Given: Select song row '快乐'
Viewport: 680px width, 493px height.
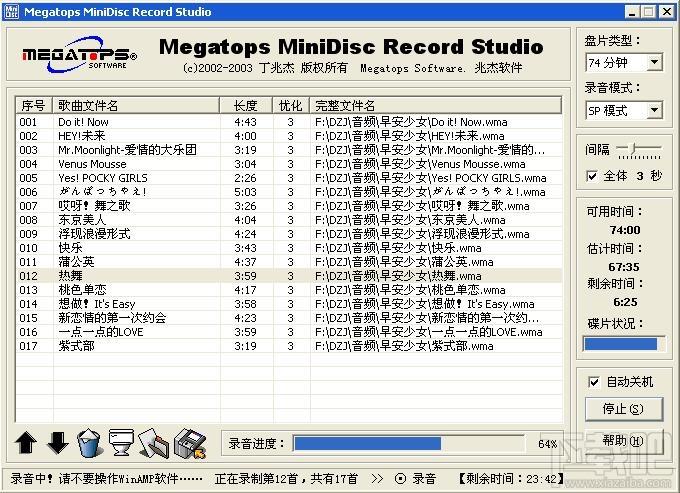Looking at the screenshot, I should click(x=289, y=248).
